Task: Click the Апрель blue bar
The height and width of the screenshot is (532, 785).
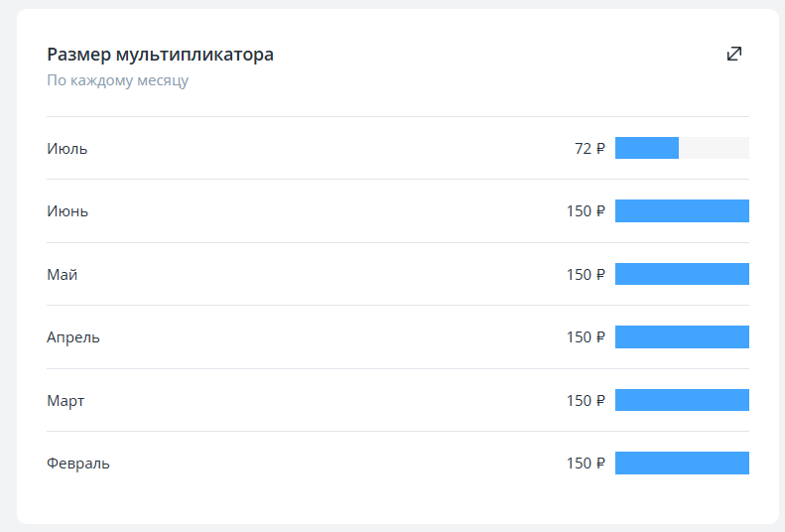Action: pos(682,336)
